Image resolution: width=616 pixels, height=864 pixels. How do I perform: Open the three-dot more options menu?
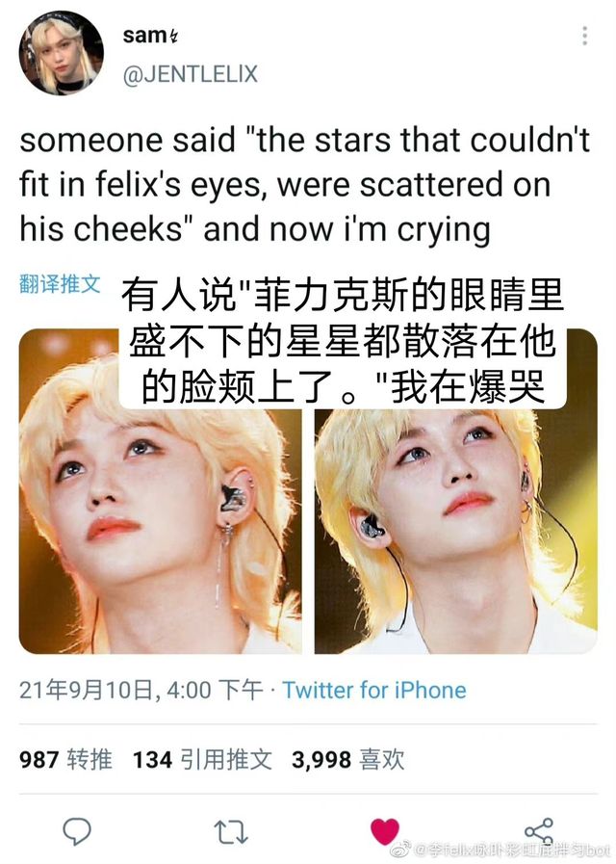coord(584,36)
